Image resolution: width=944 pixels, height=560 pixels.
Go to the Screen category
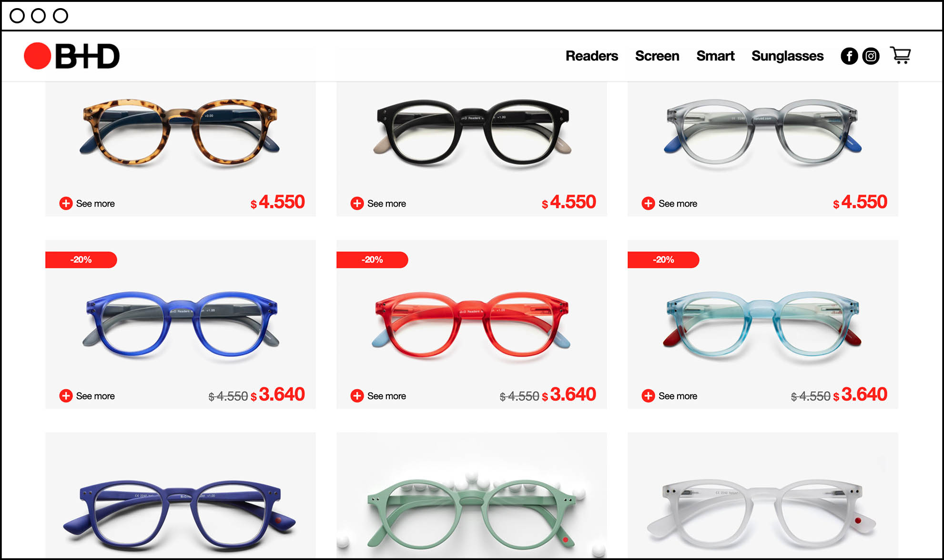click(x=657, y=56)
